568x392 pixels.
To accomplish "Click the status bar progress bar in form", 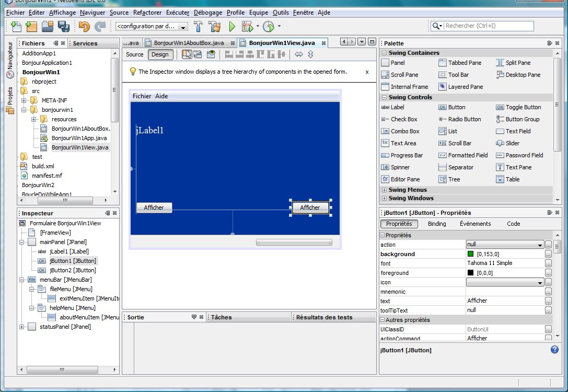I will [x=294, y=242].
